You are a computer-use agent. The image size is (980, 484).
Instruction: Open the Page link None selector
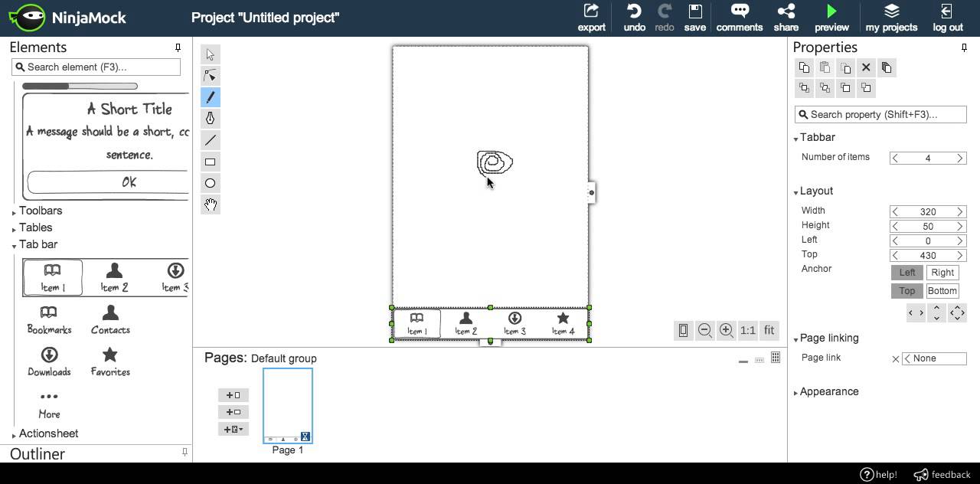934,358
